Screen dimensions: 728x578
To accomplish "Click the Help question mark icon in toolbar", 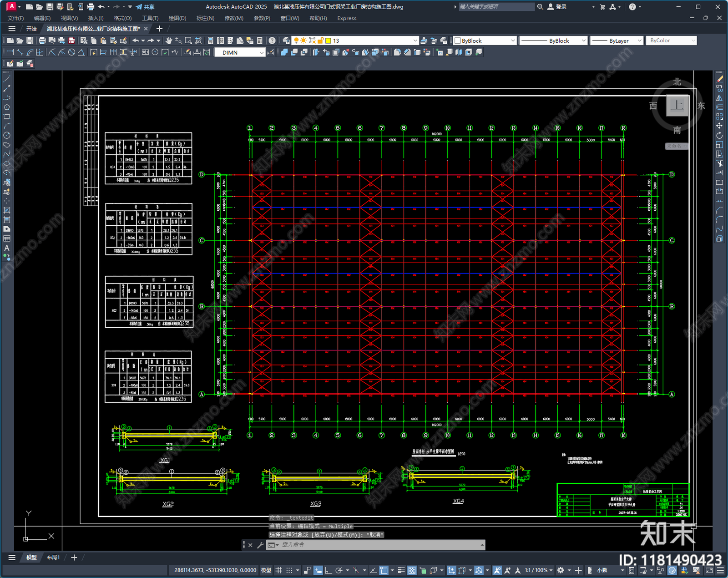I will pyautogui.click(x=272, y=41).
